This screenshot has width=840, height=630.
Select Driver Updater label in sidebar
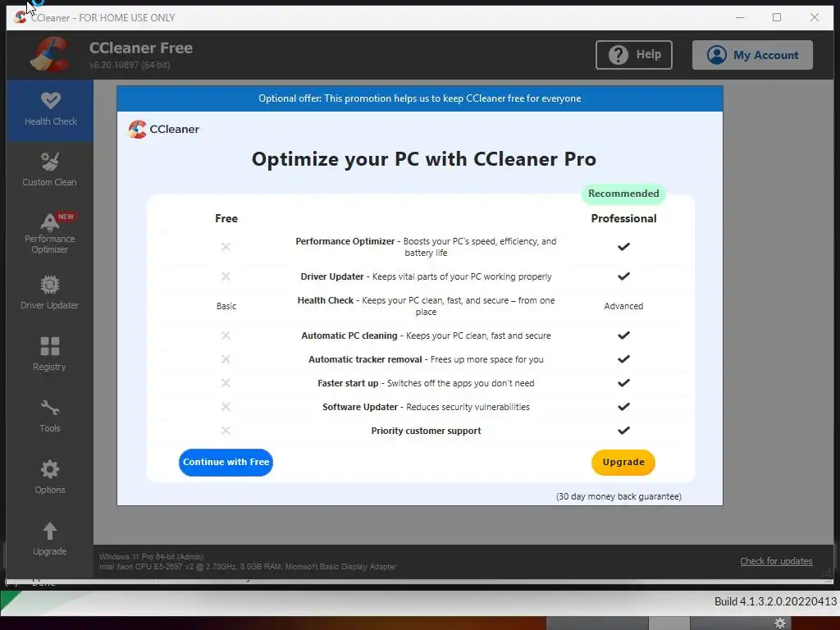tap(50, 305)
